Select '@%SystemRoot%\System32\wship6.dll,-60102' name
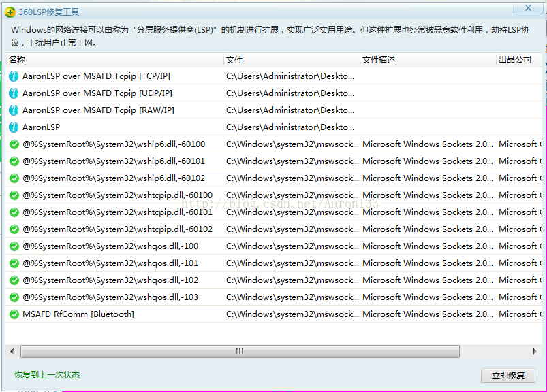547x392 pixels. 114,178
